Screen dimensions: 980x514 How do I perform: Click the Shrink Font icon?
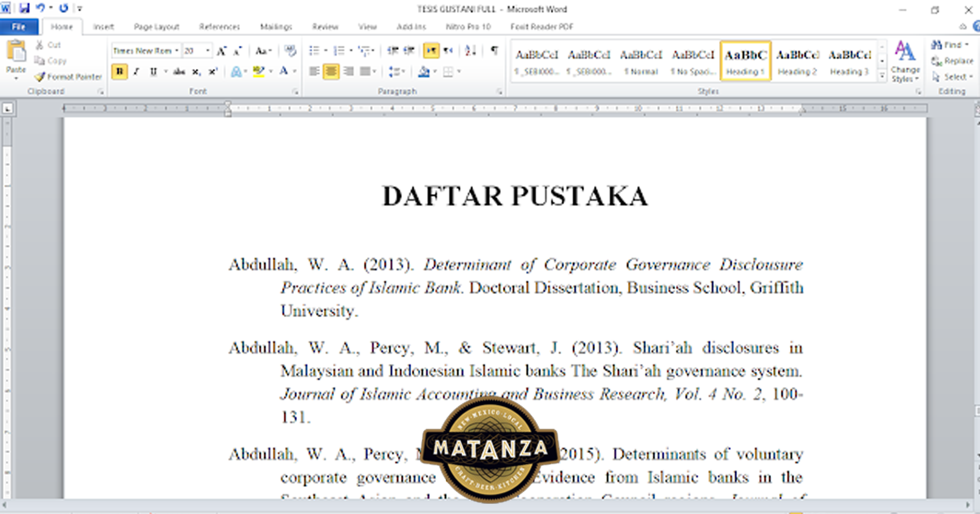click(238, 51)
